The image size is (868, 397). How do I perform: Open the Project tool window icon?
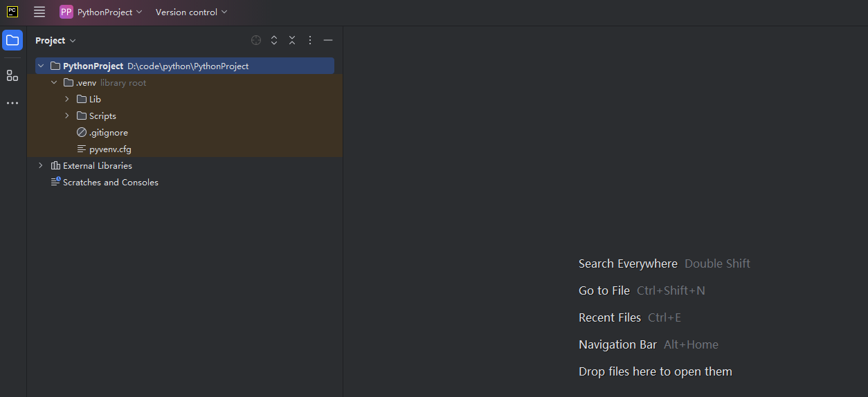pyautogui.click(x=12, y=40)
